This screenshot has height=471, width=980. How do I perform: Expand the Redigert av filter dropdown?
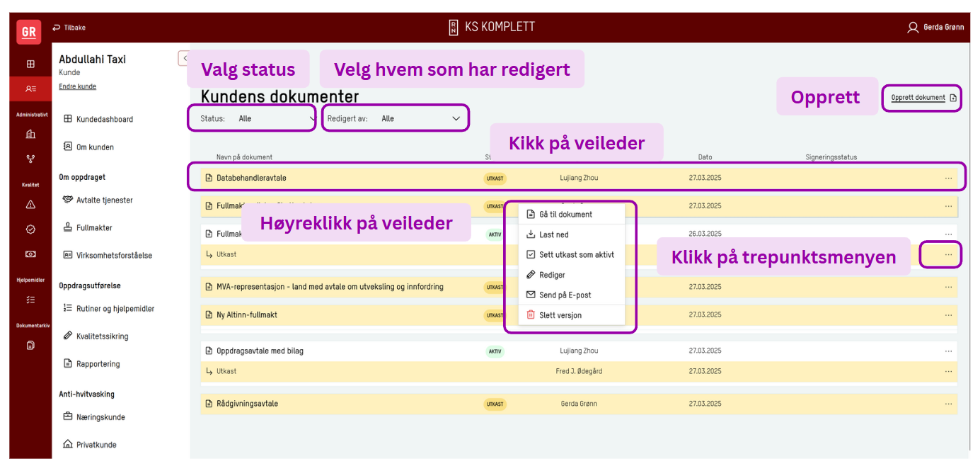[395, 118]
